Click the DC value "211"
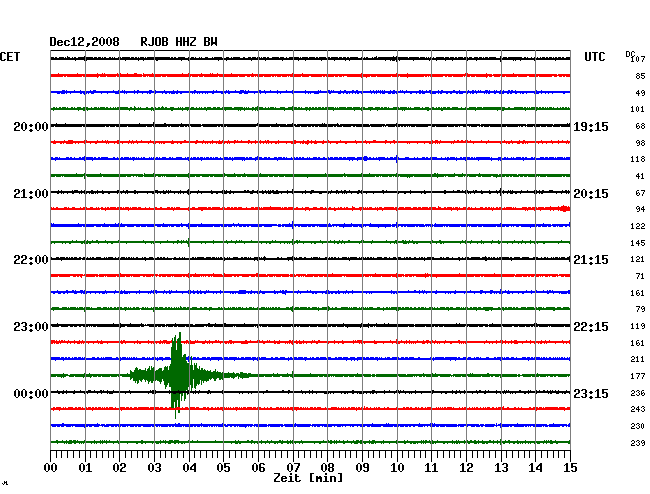Image resolution: width=650 pixels, height=494 pixels. click(638, 359)
